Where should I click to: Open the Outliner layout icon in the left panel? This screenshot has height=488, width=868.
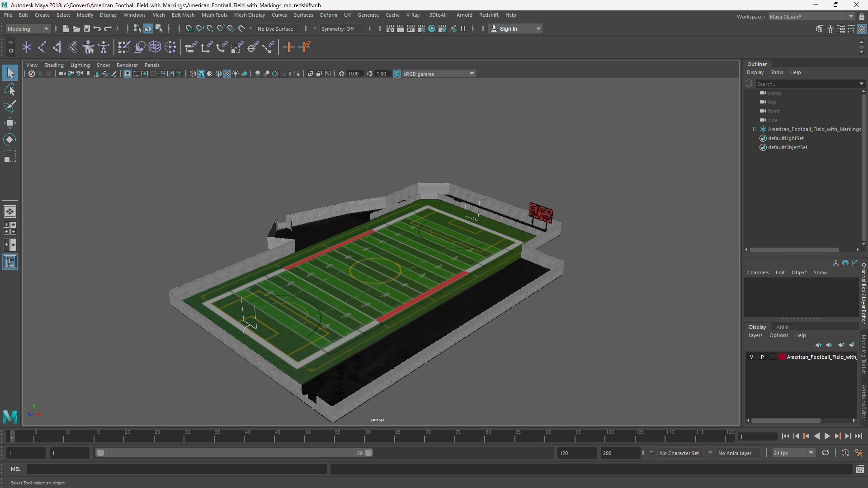click(x=10, y=262)
